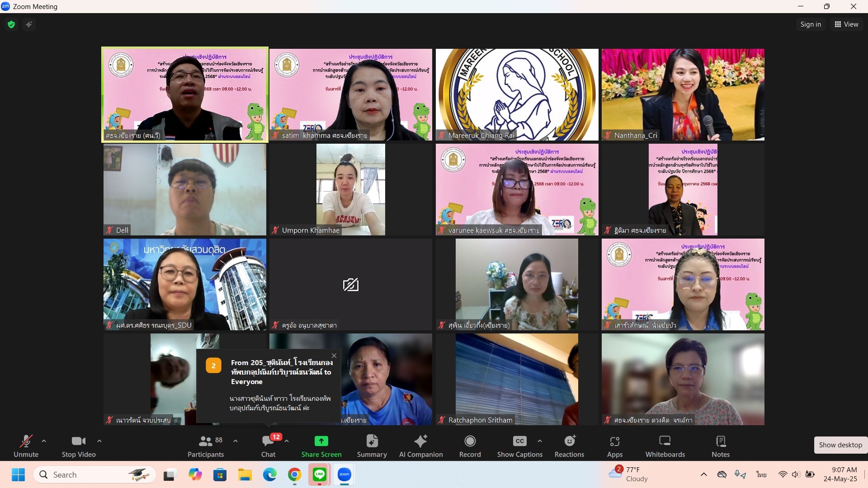Launch AI Companion
Image resolution: width=868 pixels, height=488 pixels.
(420, 446)
